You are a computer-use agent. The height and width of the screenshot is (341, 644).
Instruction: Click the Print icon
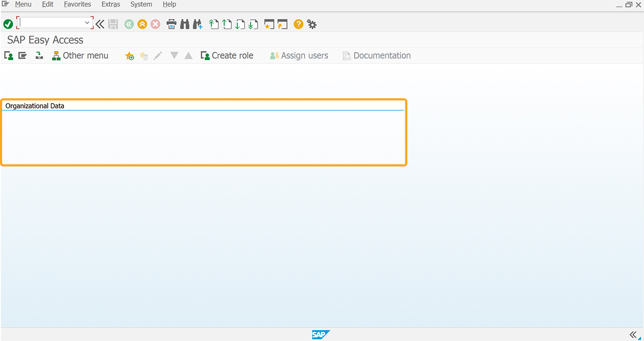tap(171, 24)
